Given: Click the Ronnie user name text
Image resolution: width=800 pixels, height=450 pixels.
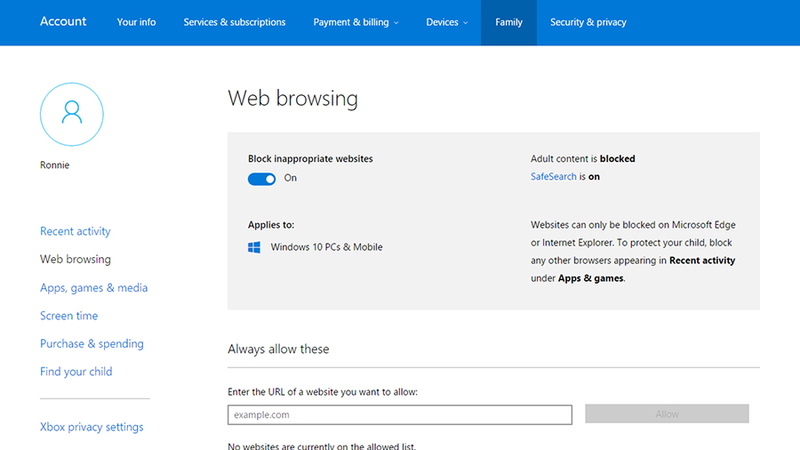Looking at the screenshot, I should 55,165.
